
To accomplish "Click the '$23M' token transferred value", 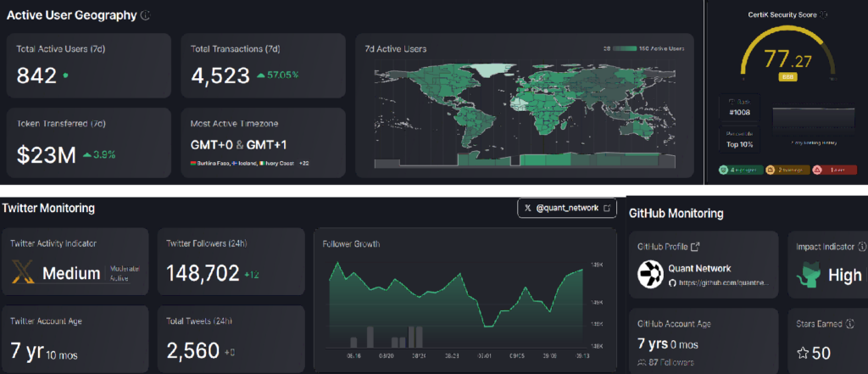I will pyautogui.click(x=46, y=156).
